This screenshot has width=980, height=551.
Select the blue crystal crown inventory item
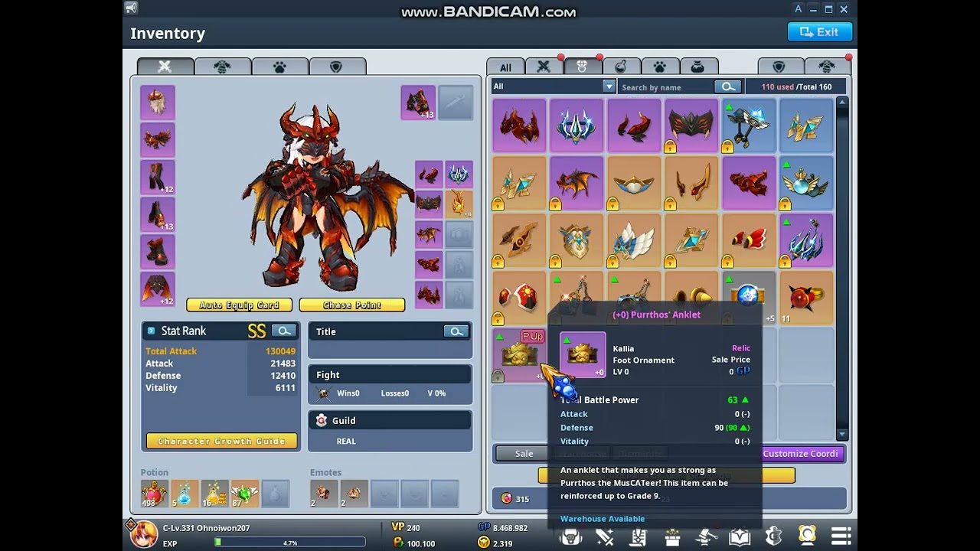577,126
